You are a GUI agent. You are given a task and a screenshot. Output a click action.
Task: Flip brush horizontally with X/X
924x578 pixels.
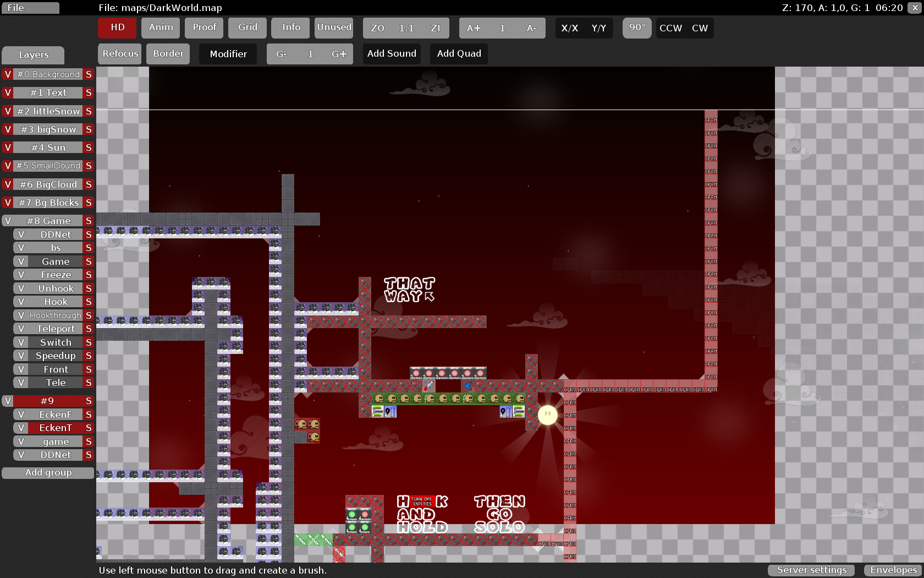coord(569,28)
